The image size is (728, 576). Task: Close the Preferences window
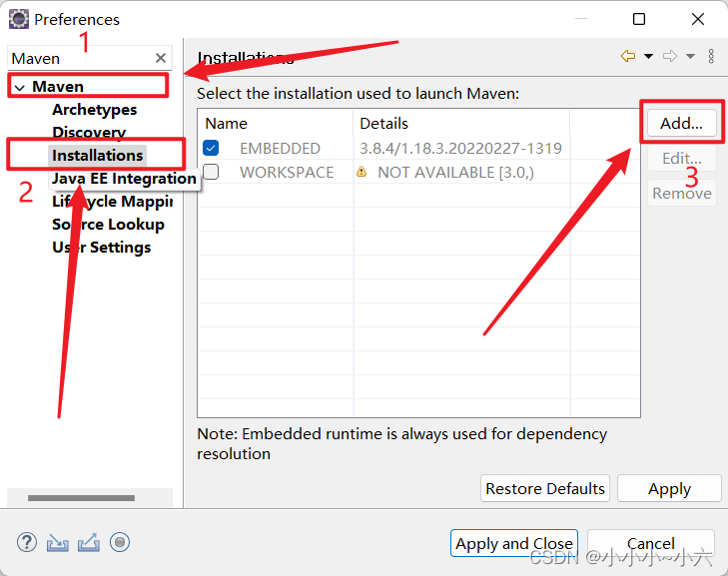tap(698, 19)
